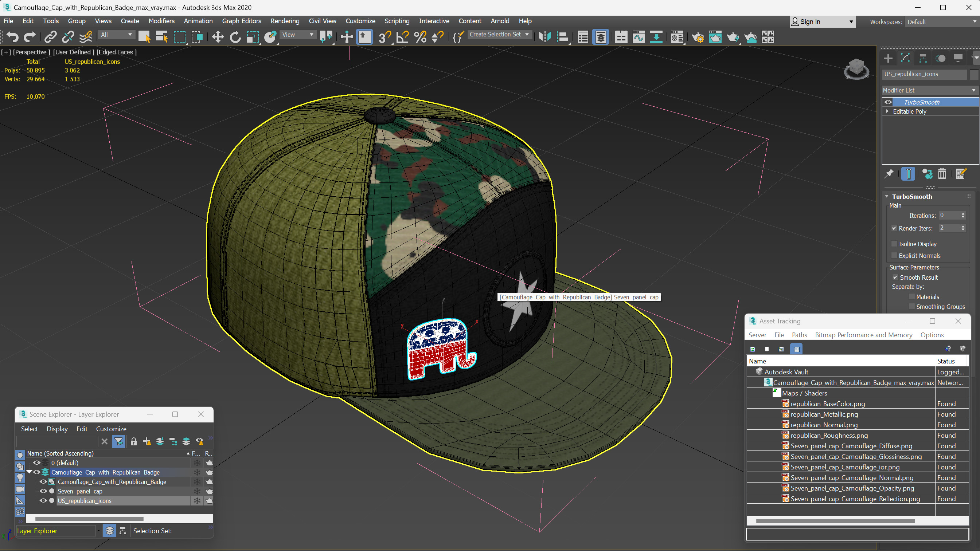Open the Rendering menu
Image resolution: width=980 pixels, height=551 pixels.
[285, 21]
